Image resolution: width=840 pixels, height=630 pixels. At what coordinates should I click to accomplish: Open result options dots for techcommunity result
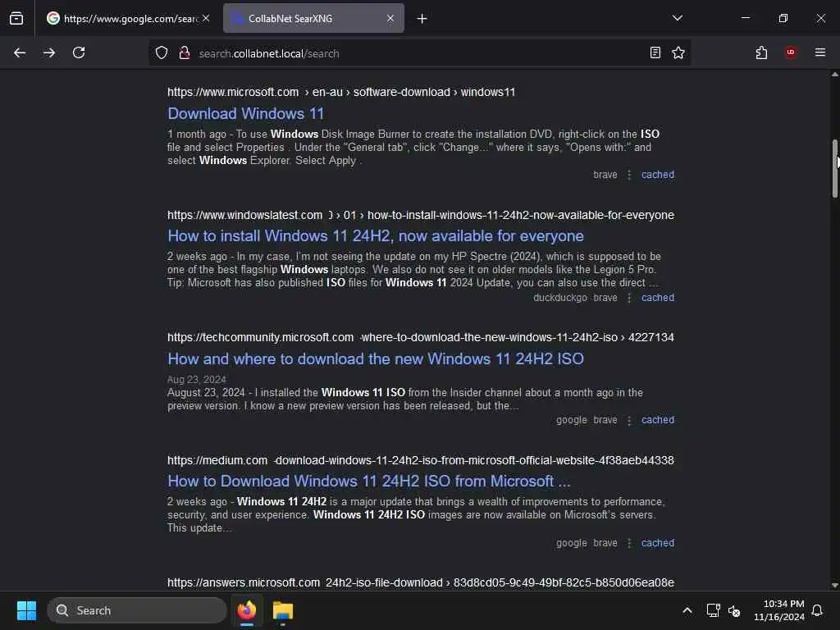click(x=629, y=420)
